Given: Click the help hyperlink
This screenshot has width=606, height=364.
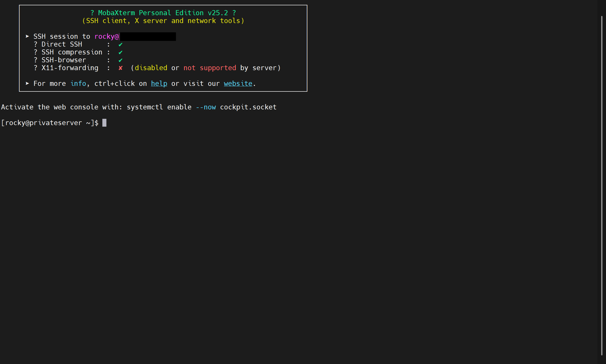Looking at the screenshot, I should pyautogui.click(x=159, y=84).
